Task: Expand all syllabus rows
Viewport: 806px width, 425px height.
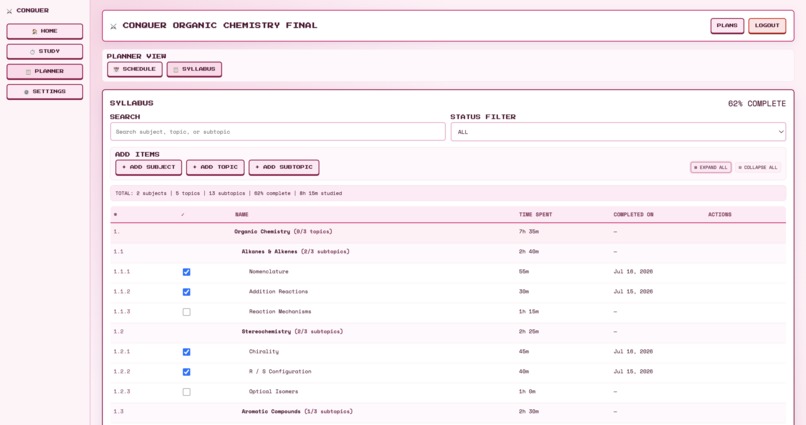Action: pos(710,168)
